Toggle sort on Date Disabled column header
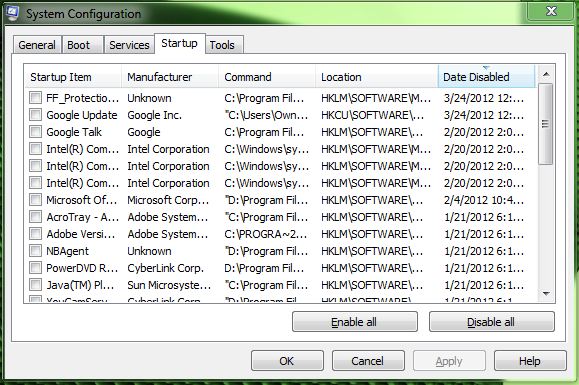 (486, 77)
